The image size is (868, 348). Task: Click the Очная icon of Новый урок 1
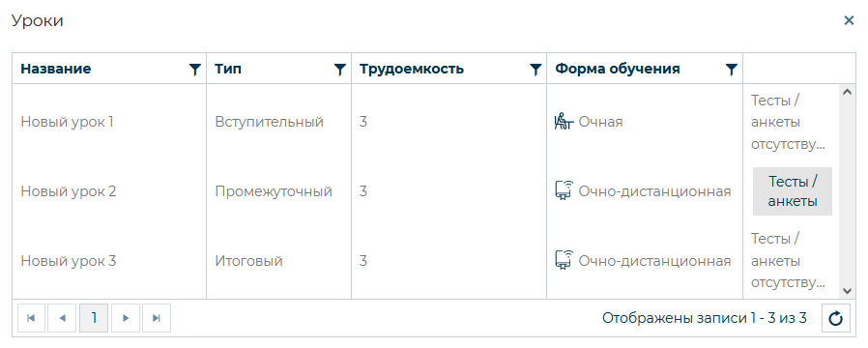(564, 121)
